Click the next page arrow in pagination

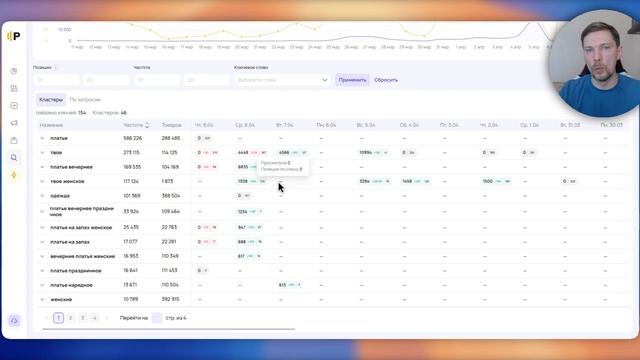coord(107,318)
